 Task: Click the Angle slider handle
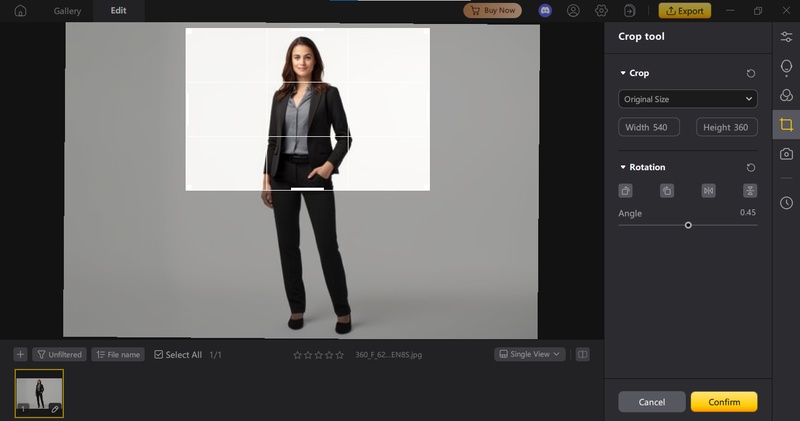tap(688, 225)
